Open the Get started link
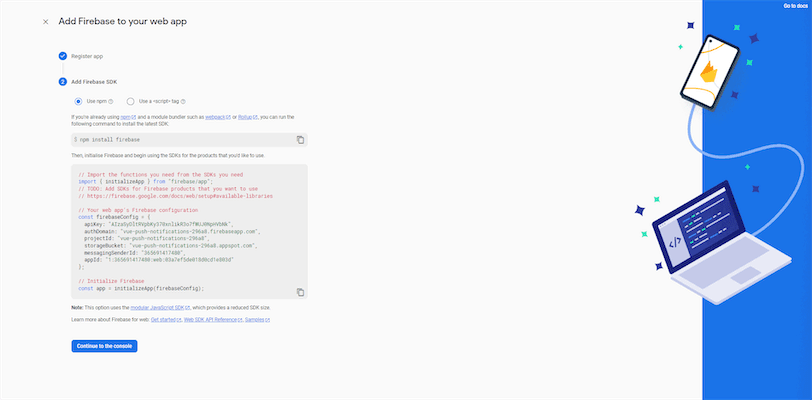The height and width of the screenshot is (400, 812). pyautogui.click(x=166, y=320)
